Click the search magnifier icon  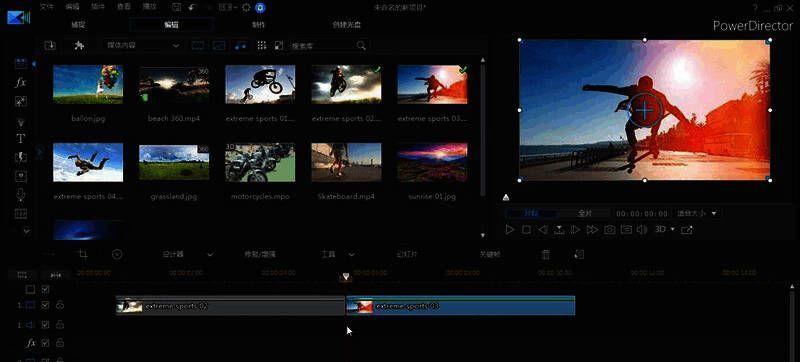361,45
